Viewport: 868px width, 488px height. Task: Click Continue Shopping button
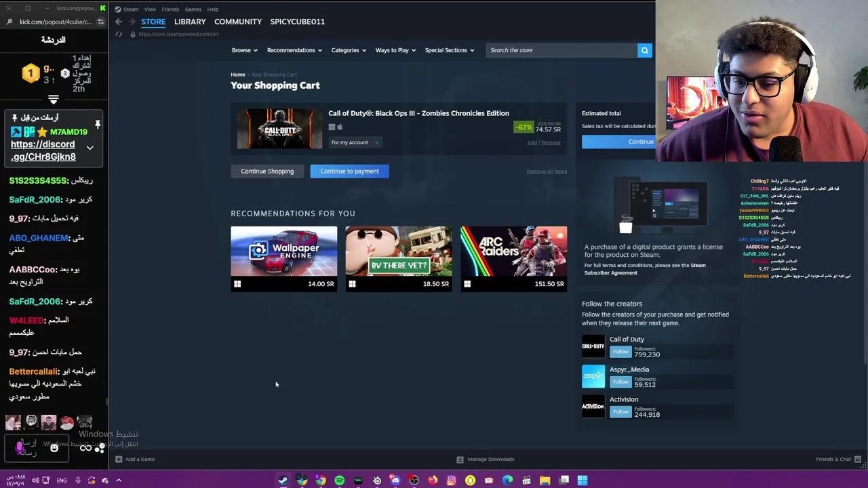tap(267, 171)
